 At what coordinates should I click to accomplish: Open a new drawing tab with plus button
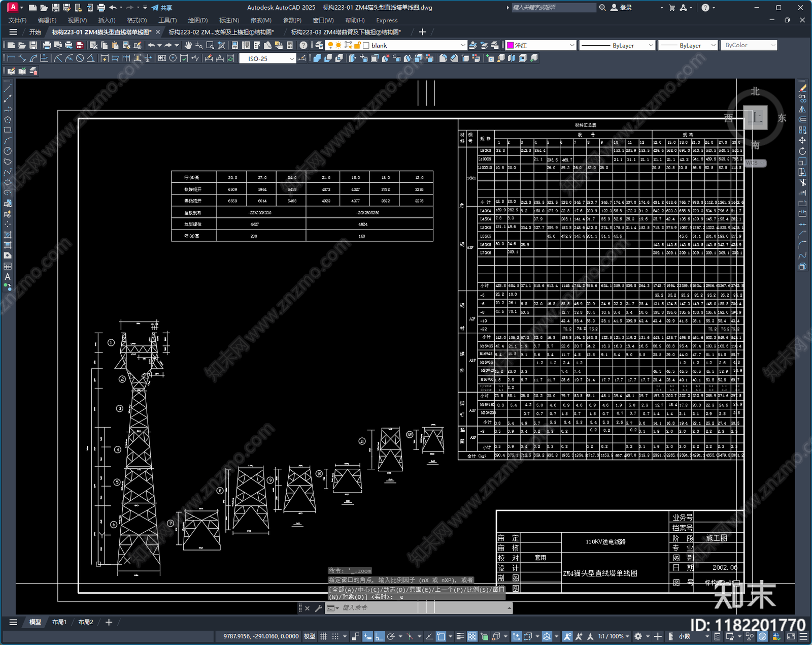422,32
